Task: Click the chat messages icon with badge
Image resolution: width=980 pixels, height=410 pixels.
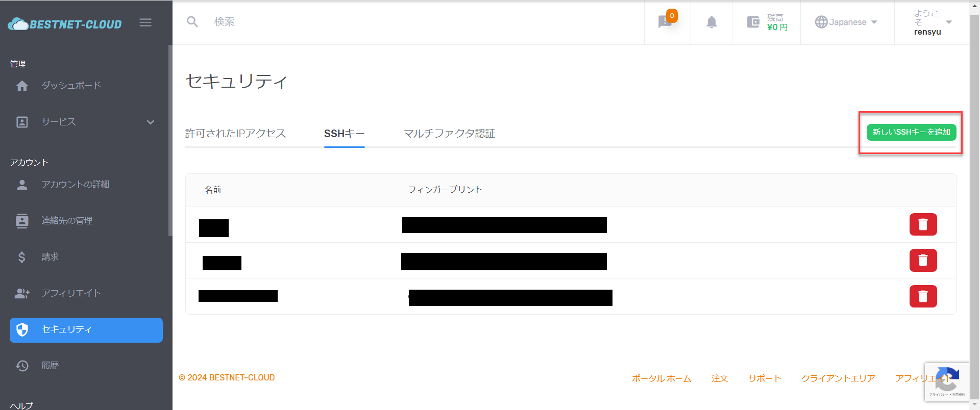Action: click(665, 22)
